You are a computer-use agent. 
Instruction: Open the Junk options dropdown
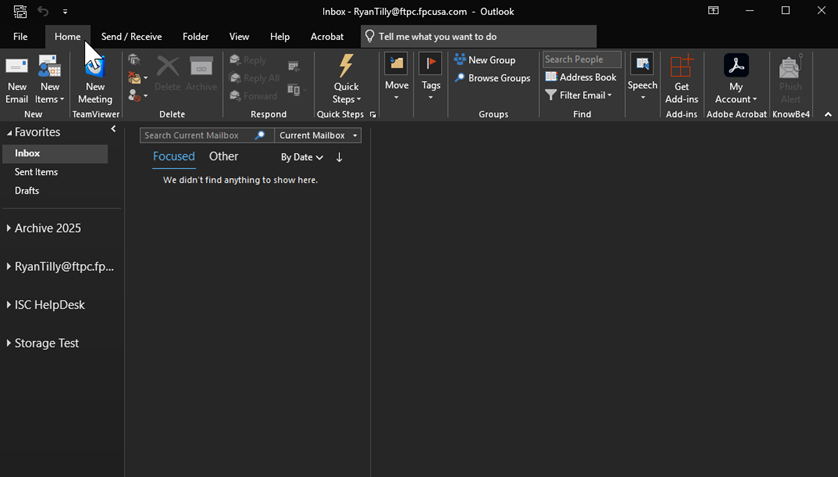click(x=138, y=96)
